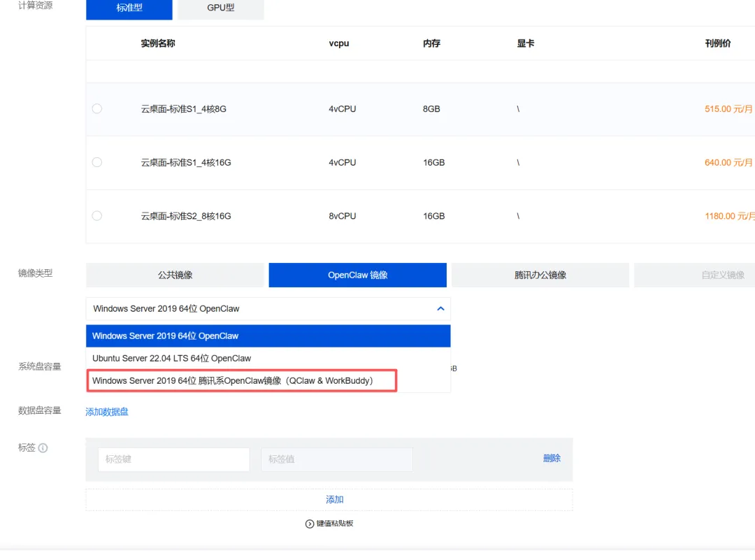Choose the 公共镜像 image type tab
Screen dimensions: 755x560
click(175, 275)
